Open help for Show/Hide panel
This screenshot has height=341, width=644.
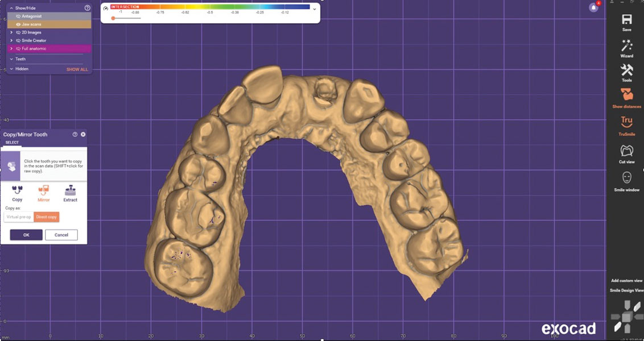point(87,8)
